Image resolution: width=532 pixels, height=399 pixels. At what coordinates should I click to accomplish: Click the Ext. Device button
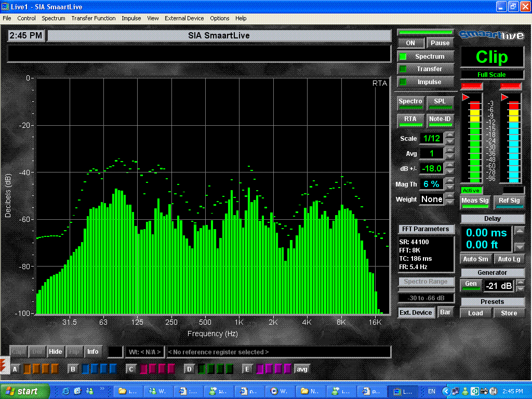(x=416, y=312)
